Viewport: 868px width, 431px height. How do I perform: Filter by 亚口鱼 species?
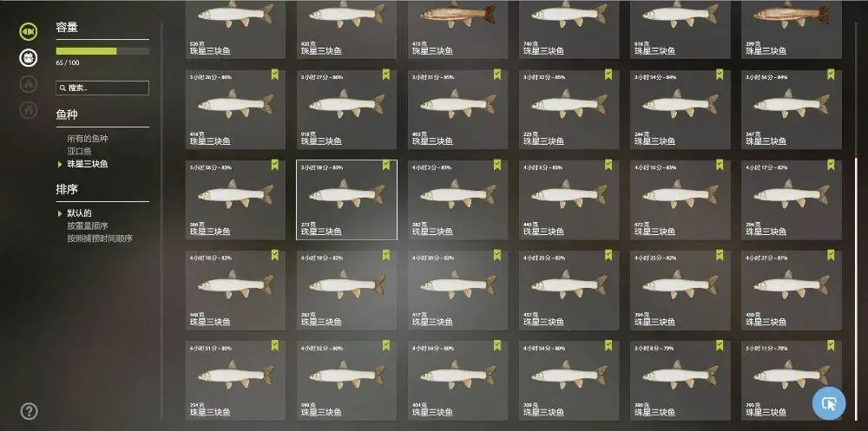click(x=80, y=151)
